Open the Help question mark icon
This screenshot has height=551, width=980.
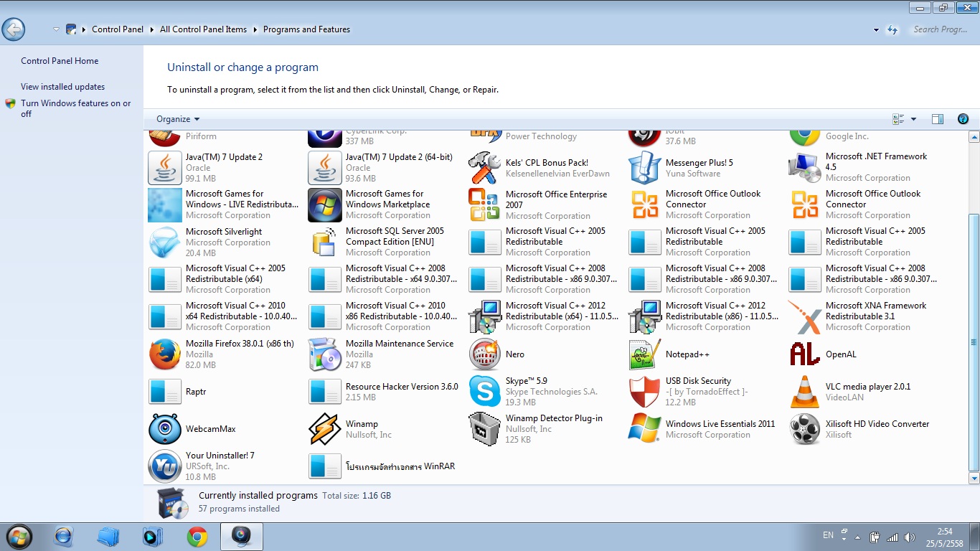point(963,119)
